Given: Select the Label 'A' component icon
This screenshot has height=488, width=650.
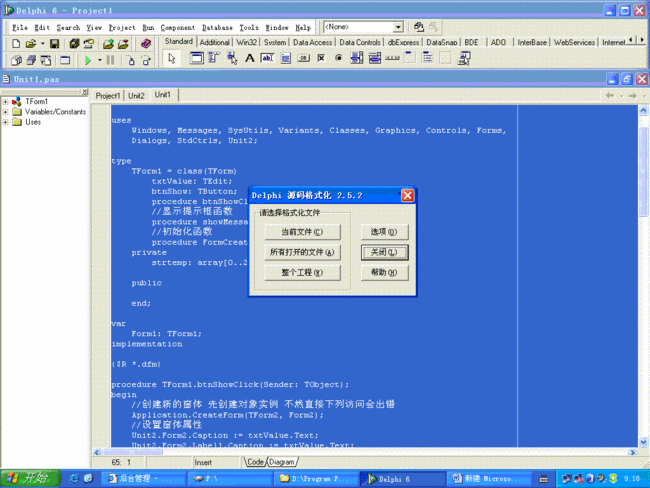Looking at the screenshot, I should [250, 58].
